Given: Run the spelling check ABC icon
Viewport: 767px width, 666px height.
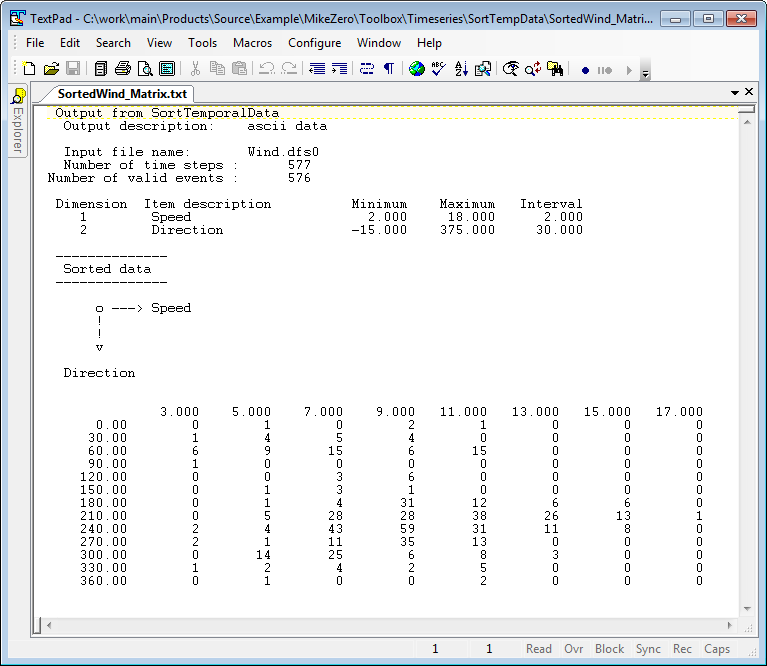Looking at the screenshot, I should [439, 69].
